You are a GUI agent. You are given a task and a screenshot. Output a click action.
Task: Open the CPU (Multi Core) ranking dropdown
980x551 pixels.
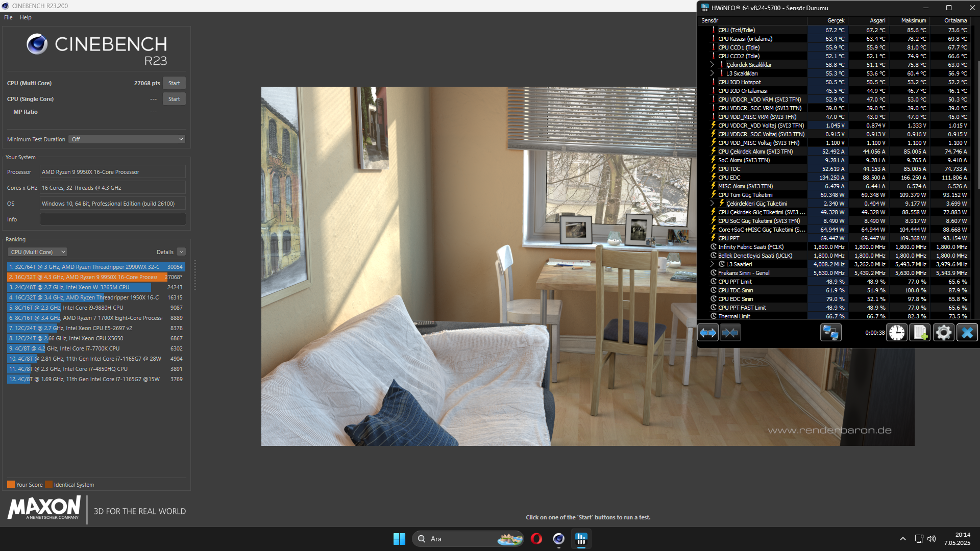pyautogui.click(x=37, y=252)
